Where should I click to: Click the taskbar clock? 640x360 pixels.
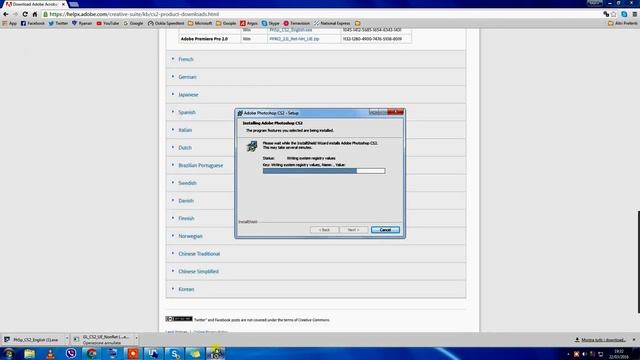(618, 354)
